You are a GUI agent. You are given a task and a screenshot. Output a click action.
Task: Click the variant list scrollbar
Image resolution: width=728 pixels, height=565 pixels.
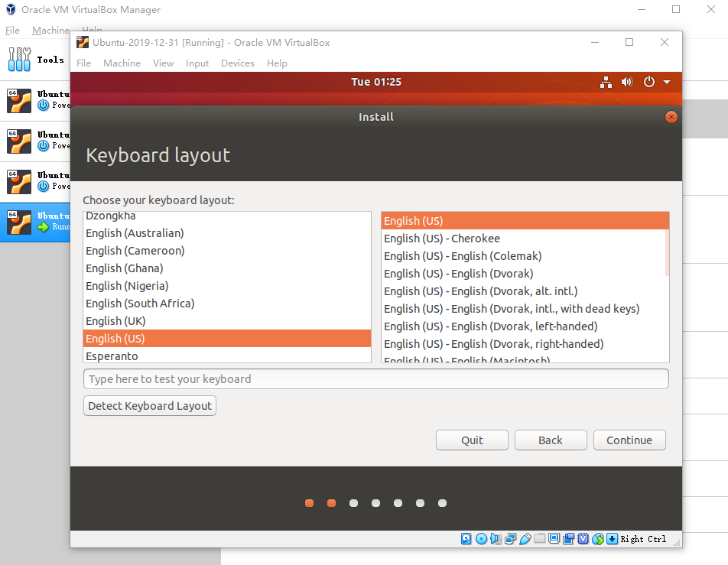point(667,253)
